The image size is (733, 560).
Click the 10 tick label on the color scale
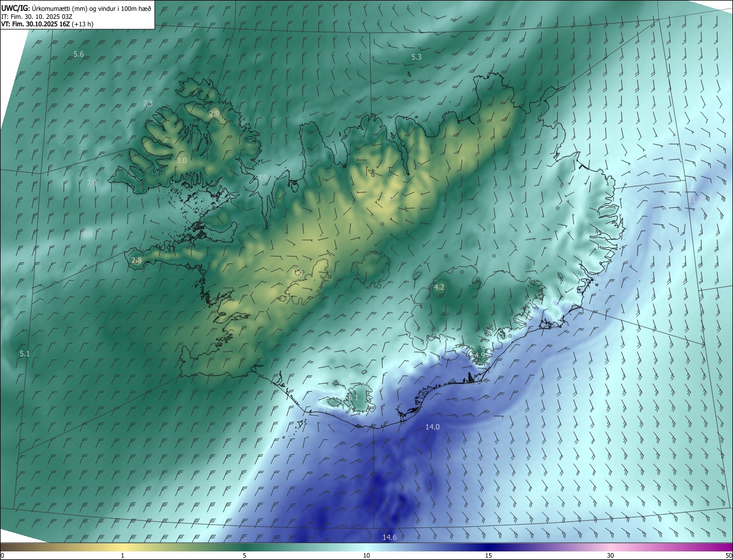pos(366,555)
